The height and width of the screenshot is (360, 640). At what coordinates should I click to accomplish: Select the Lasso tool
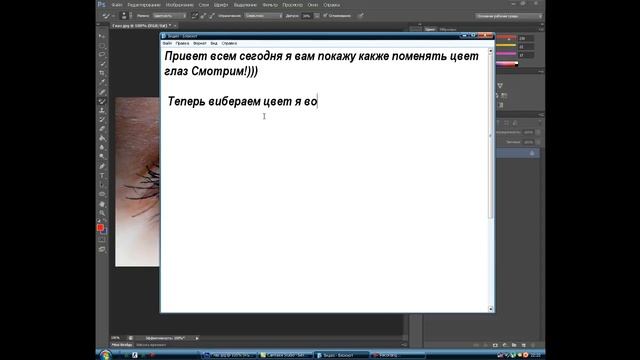coord(102,55)
